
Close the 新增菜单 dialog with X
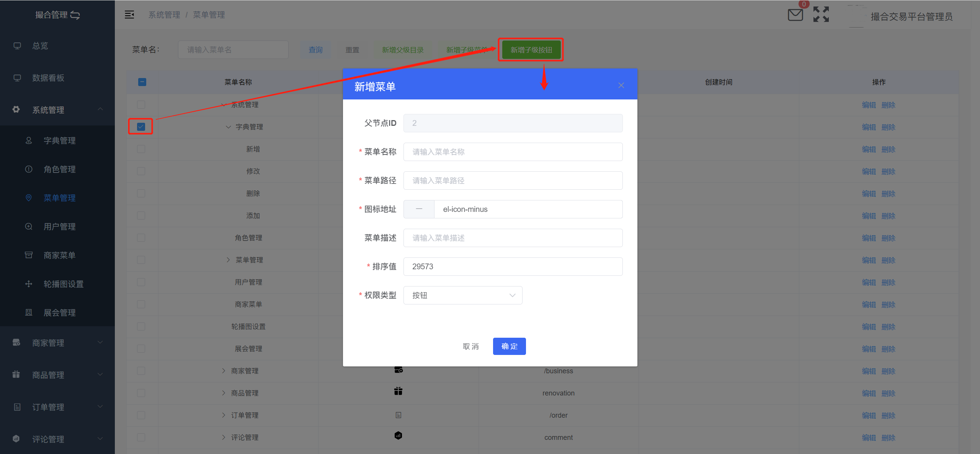621,85
